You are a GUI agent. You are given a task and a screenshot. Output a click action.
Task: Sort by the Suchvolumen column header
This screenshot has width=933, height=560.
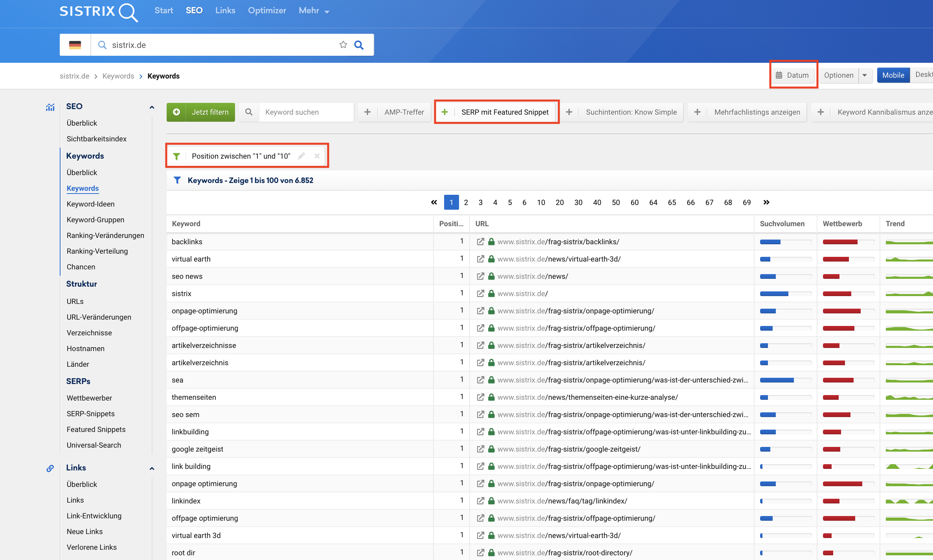(x=782, y=223)
